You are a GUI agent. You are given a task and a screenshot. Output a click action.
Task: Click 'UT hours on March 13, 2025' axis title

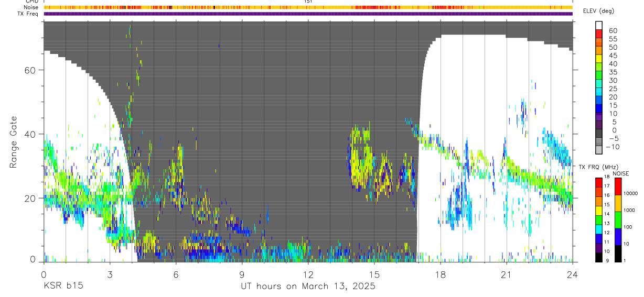[x=308, y=286]
